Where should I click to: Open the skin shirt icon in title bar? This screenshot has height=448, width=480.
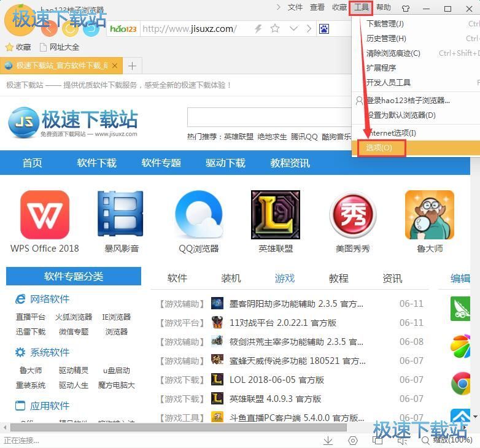(406, 9)
